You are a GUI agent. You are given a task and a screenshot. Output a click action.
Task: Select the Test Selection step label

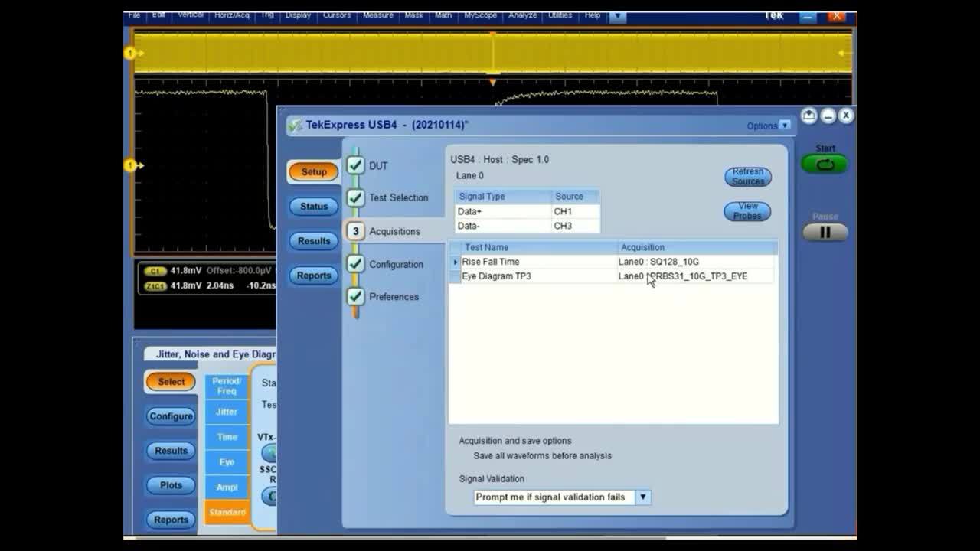tap(398, 197)
